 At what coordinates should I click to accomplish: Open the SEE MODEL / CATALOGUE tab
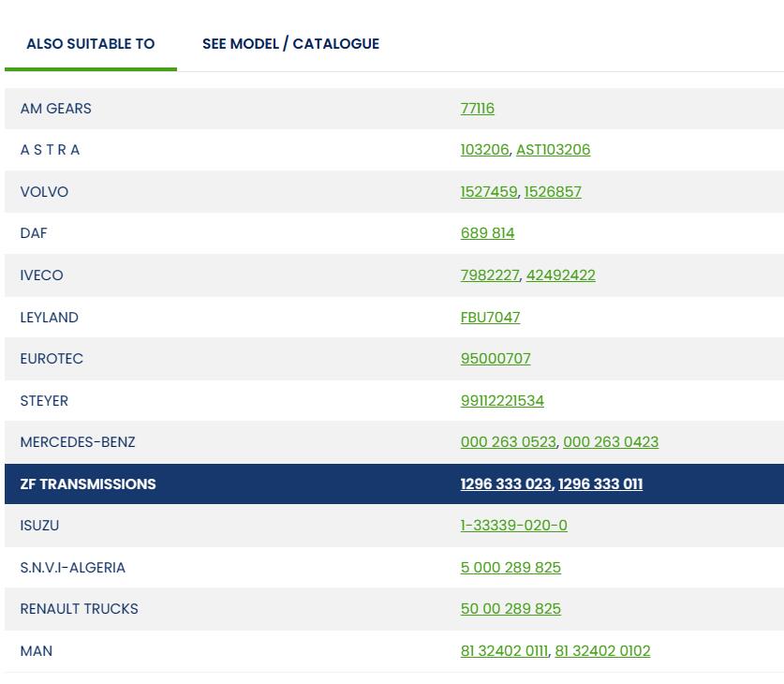tap(290, 44)
